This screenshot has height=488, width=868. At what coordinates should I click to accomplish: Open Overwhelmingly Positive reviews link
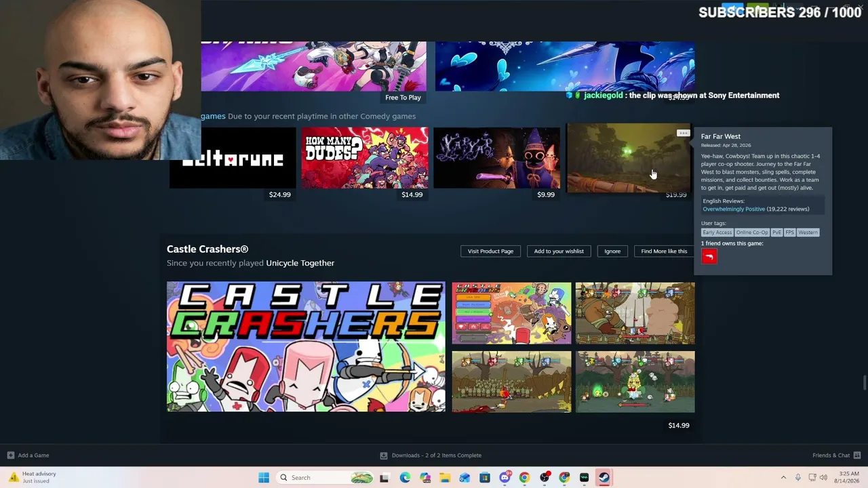point(734,209)
